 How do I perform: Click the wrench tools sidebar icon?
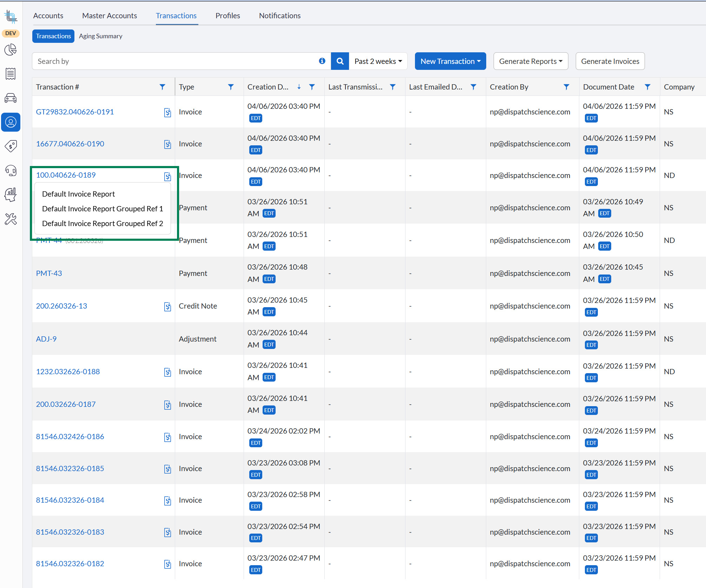[11, 219]
